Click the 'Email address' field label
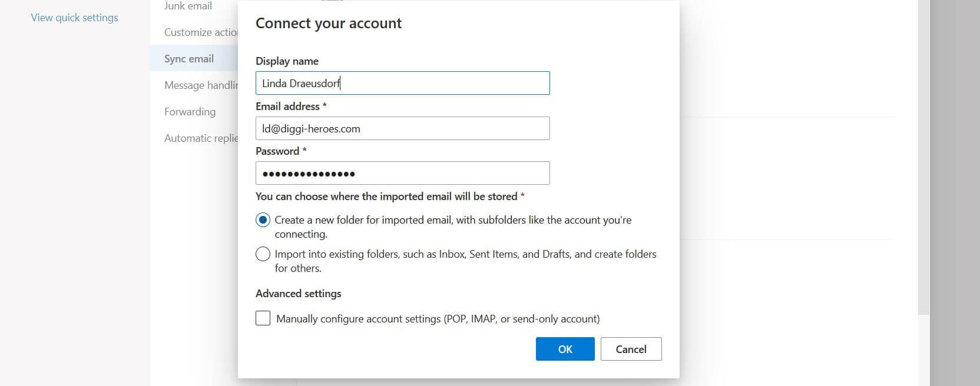 tap(291, 107)
